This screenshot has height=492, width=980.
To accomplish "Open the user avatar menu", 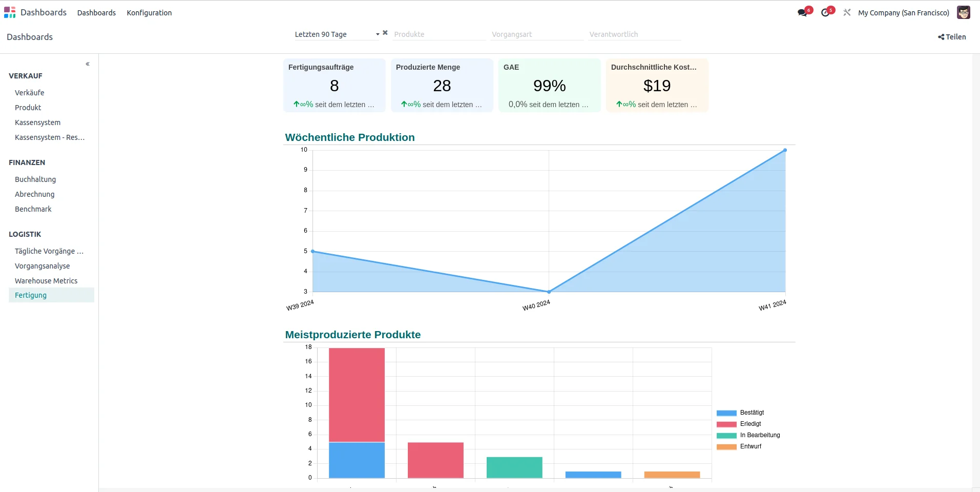I will click(x=964, y=13).
